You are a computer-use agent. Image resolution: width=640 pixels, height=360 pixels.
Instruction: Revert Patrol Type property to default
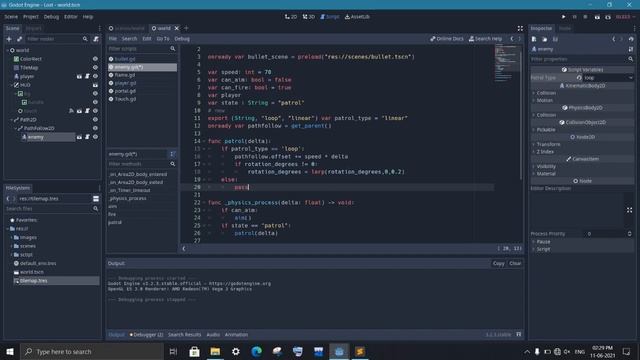(x=579, y=78)
